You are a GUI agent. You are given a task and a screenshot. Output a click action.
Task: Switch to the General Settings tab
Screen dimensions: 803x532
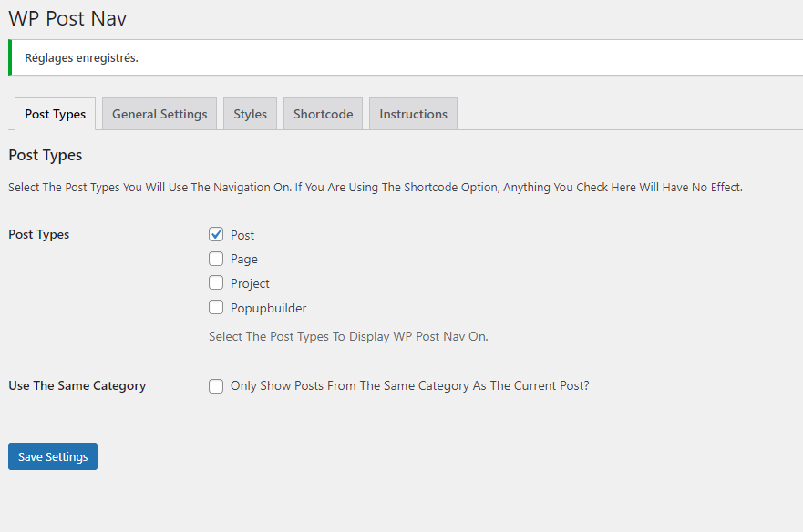(x=160, y=114)
